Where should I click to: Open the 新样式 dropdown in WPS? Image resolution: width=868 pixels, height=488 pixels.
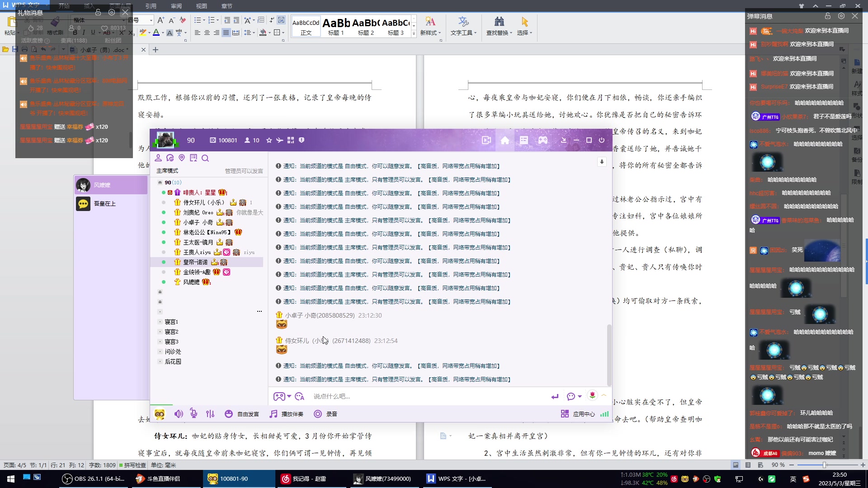430,27
